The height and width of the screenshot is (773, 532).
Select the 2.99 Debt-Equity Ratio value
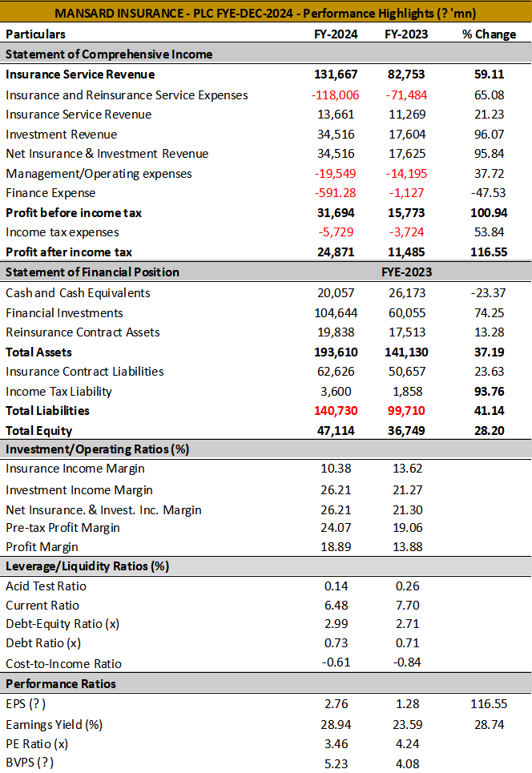[x=336, y=624]
